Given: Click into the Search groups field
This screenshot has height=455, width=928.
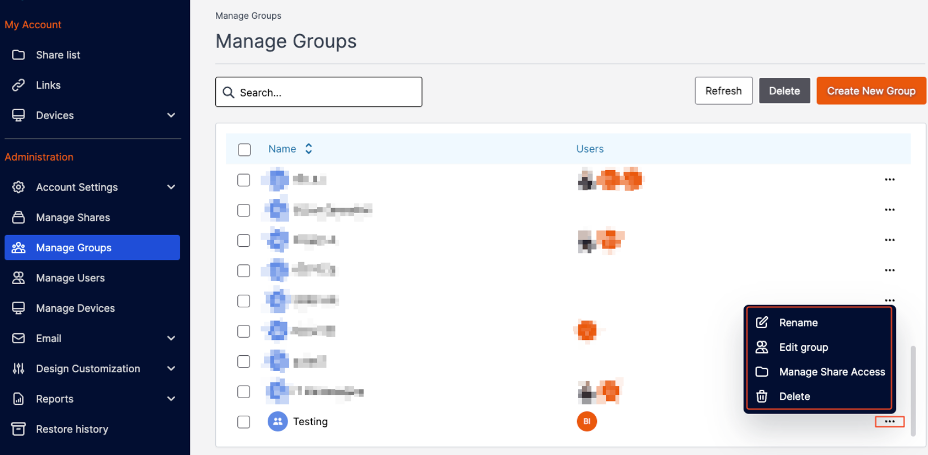Looking at the screenshot, I should (x=318, y=92).
